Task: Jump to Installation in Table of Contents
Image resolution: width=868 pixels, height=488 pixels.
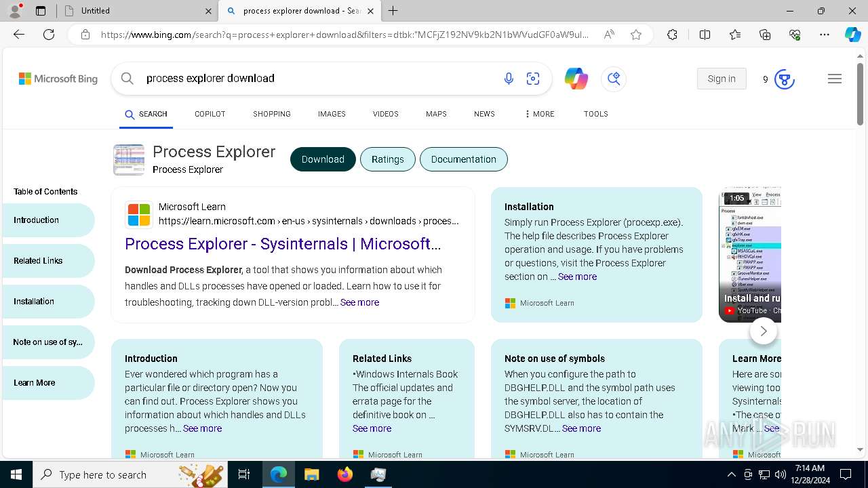Action: pos(49,302)
